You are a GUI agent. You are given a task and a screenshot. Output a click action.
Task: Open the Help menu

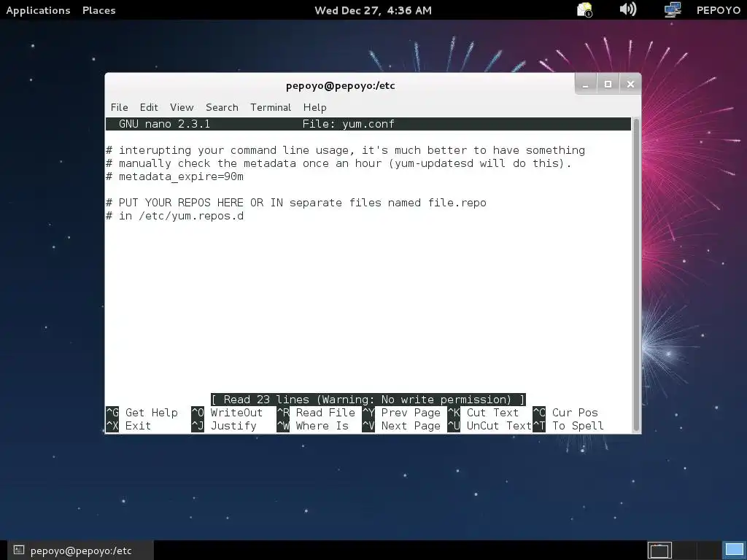pos(314,108)
